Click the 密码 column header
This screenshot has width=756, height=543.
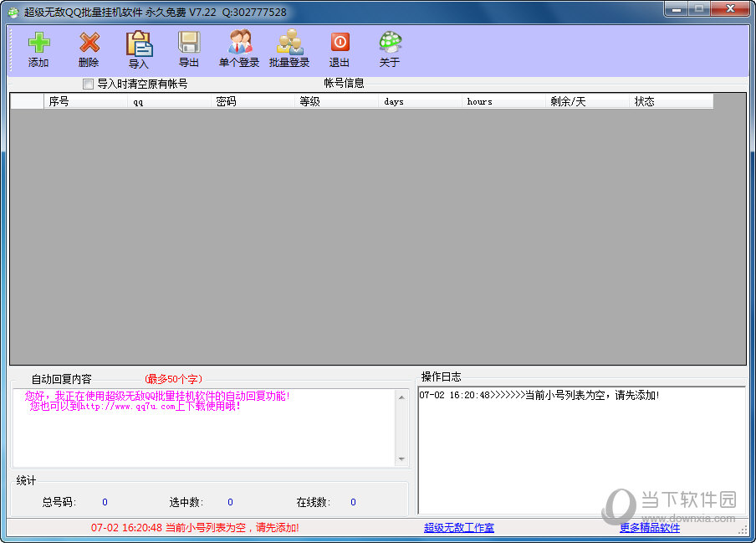pos(253,101)
